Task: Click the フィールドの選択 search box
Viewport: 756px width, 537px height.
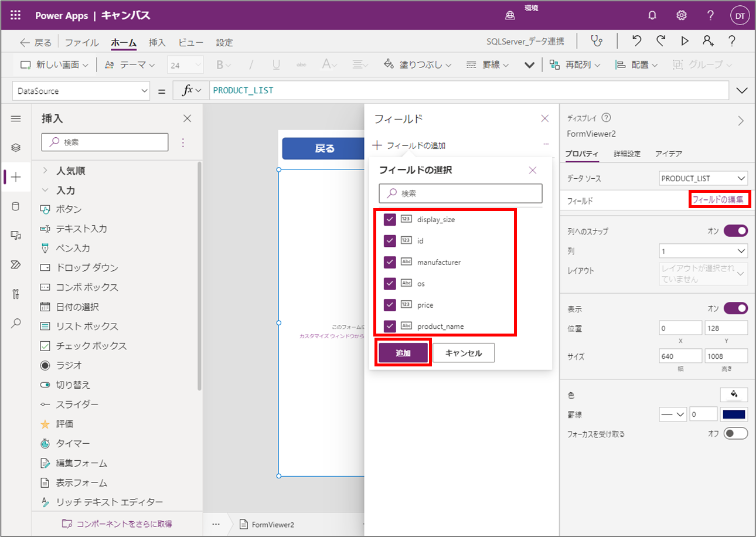Action: click(x=461, y=193)
